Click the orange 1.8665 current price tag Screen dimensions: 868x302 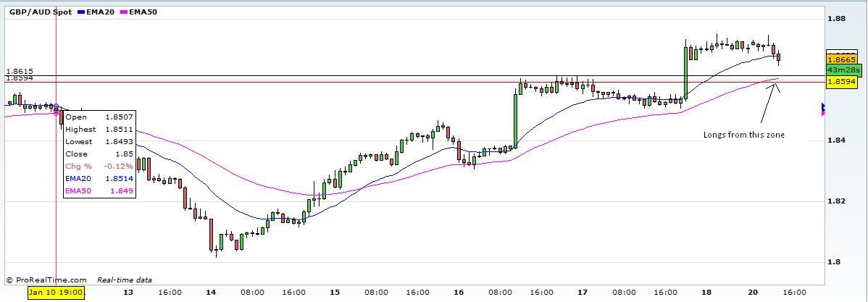841,59
